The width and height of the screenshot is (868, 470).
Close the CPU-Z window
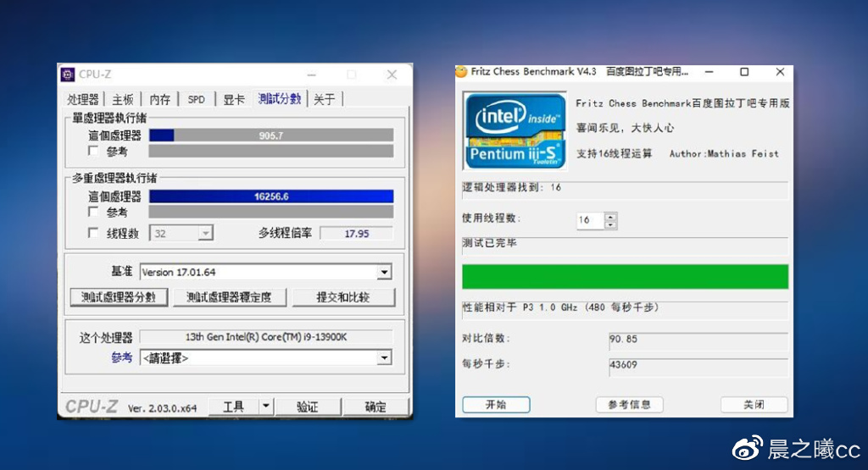tap(392, 75)
